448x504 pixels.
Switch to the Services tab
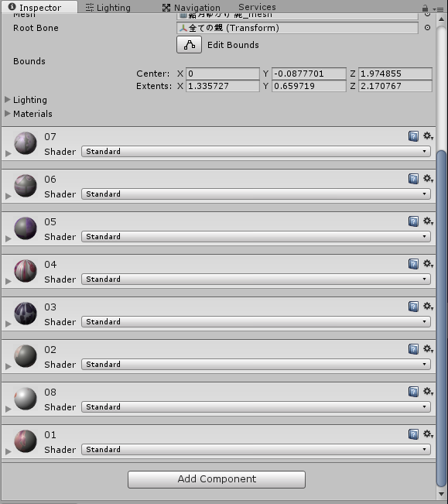257,7
